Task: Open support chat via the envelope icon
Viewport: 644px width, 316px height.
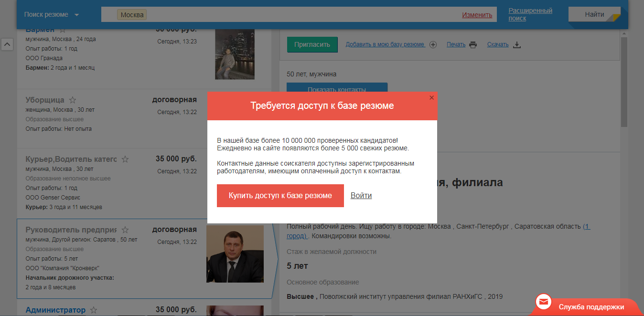Action: 544,301
